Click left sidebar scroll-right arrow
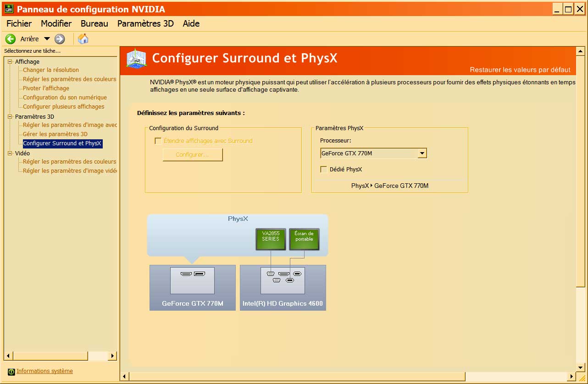The height and width of the screenshot is (384, 588). [113, 356]
